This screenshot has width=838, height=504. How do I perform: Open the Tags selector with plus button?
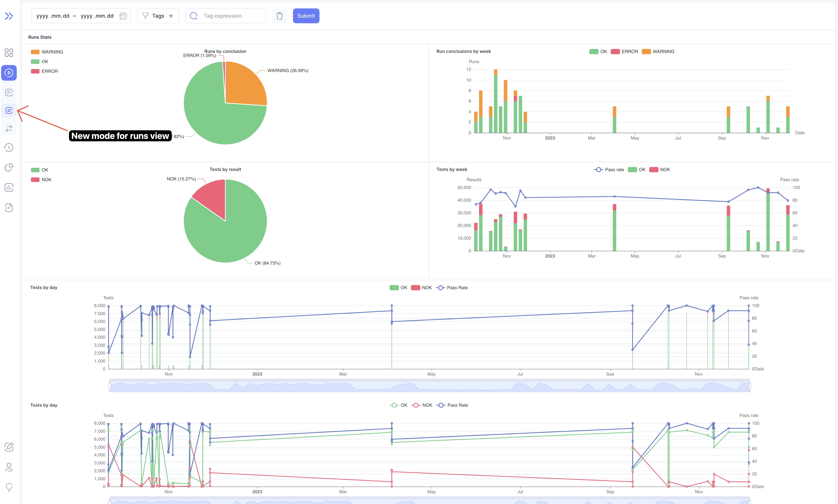[x=171, y=16]
